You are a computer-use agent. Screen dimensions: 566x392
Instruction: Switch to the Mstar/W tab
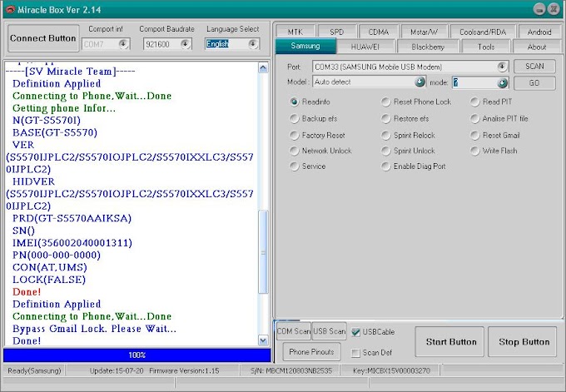(424, 32)
